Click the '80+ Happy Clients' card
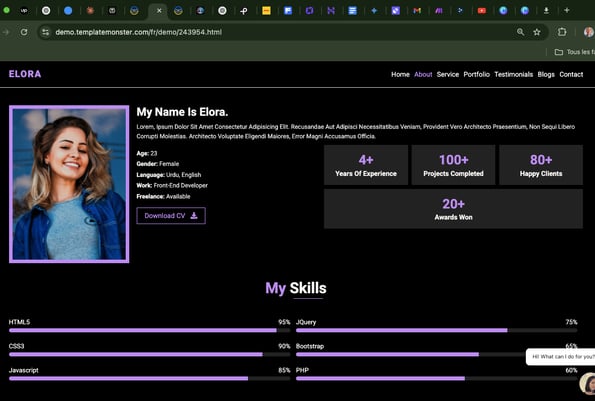The image size is (595, 401). pyautogui.click(x=541, y=165)
